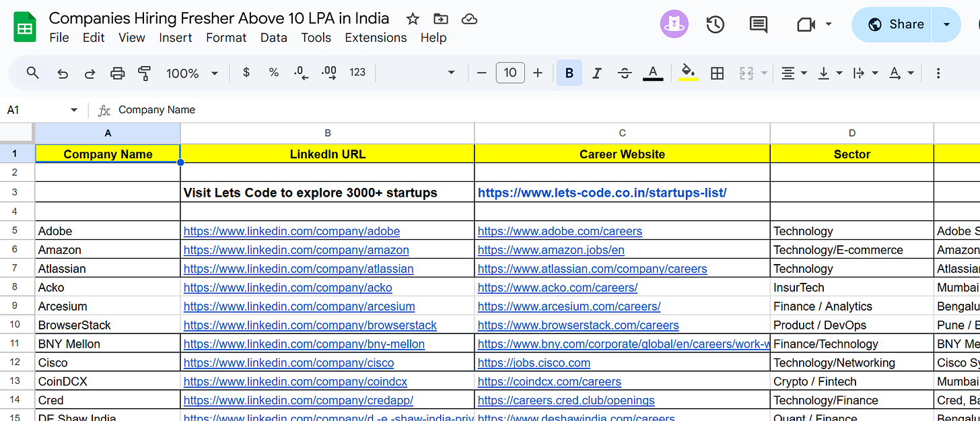Redo the last action
The image size is (980, 421).
pos(90,73)
